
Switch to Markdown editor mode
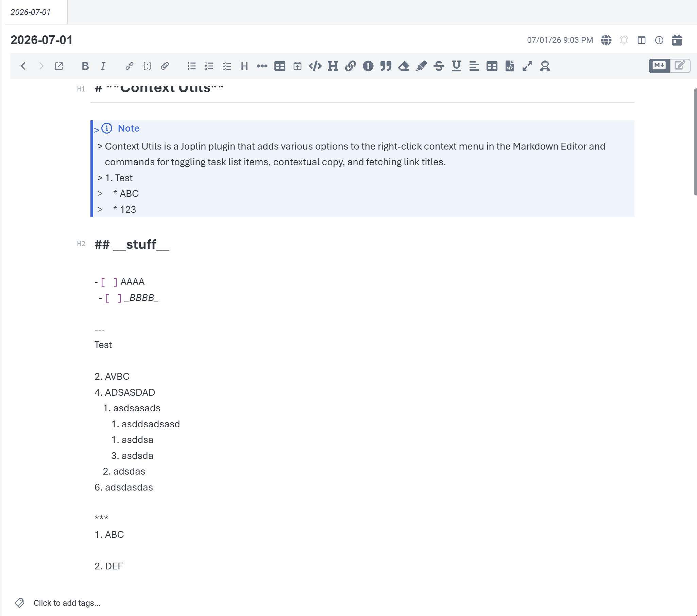659,66
